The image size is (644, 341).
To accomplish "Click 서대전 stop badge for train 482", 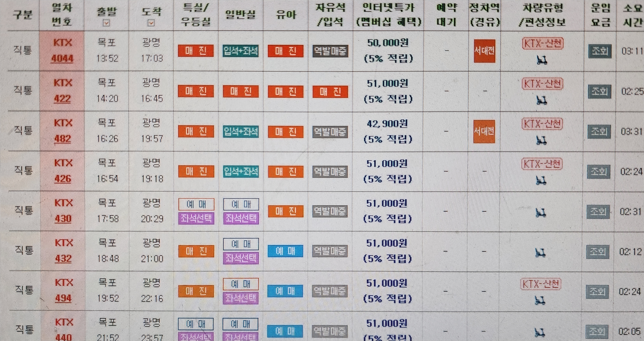I will (x=484, y=132).
